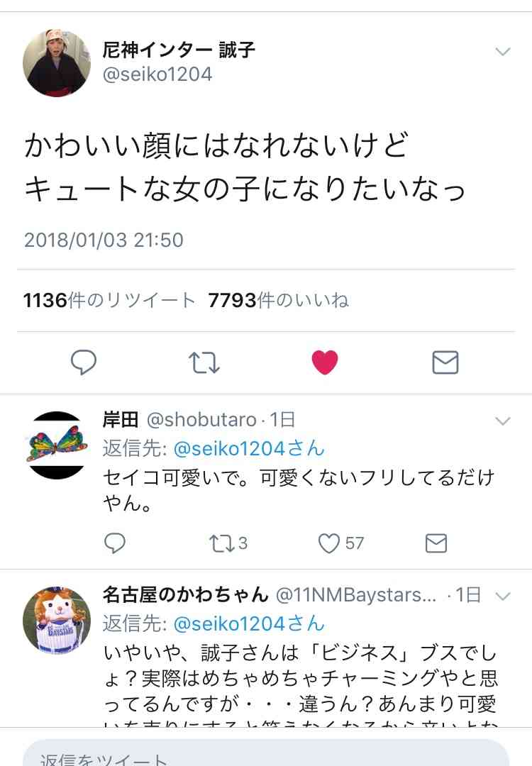The width and height of the screenshot is (532, 766).
Task: Send 岸田's reply via direct message icon
Action: point(436,543)
